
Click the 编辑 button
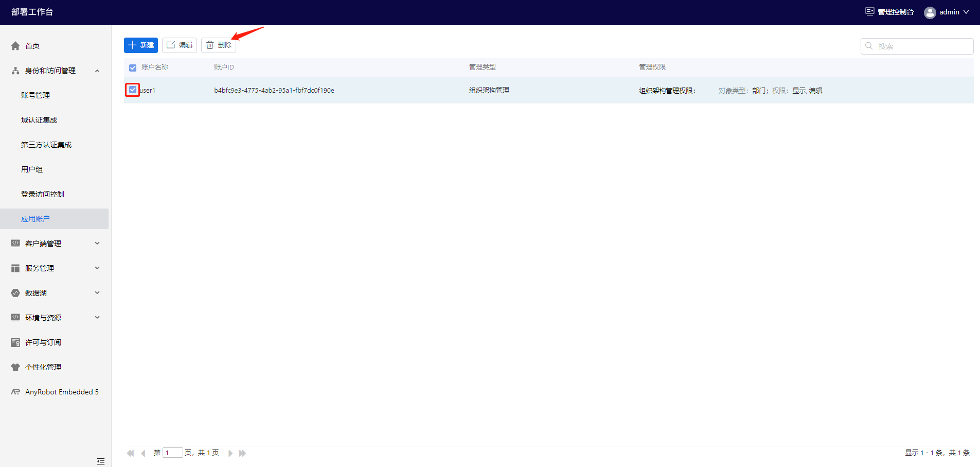180,45
